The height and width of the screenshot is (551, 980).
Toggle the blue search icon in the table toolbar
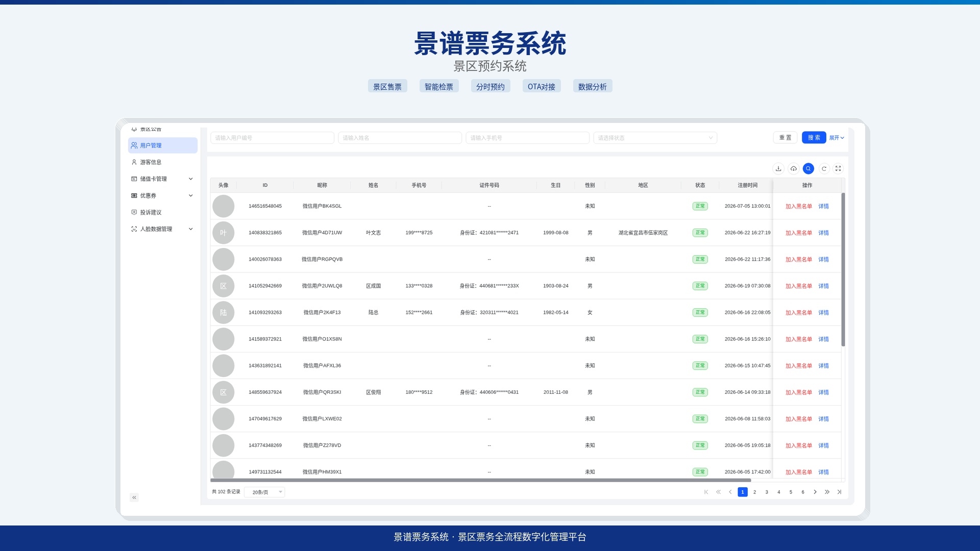(808, 168)
